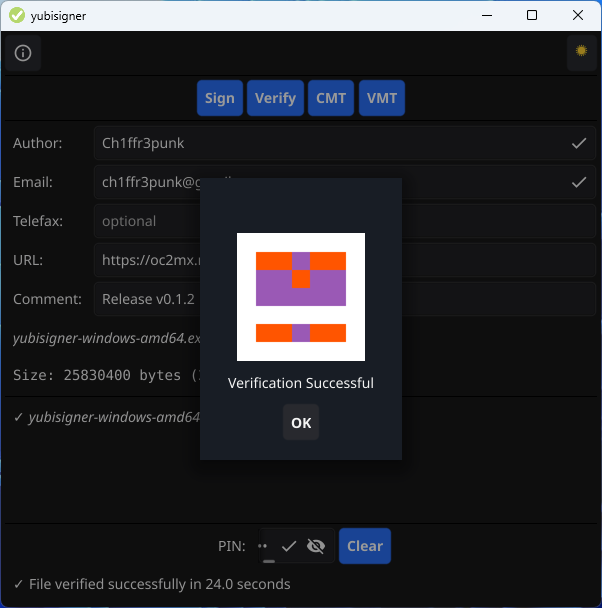Click the yubisigner app title icon
602x608 pixels.
click(x=17, y=16)
